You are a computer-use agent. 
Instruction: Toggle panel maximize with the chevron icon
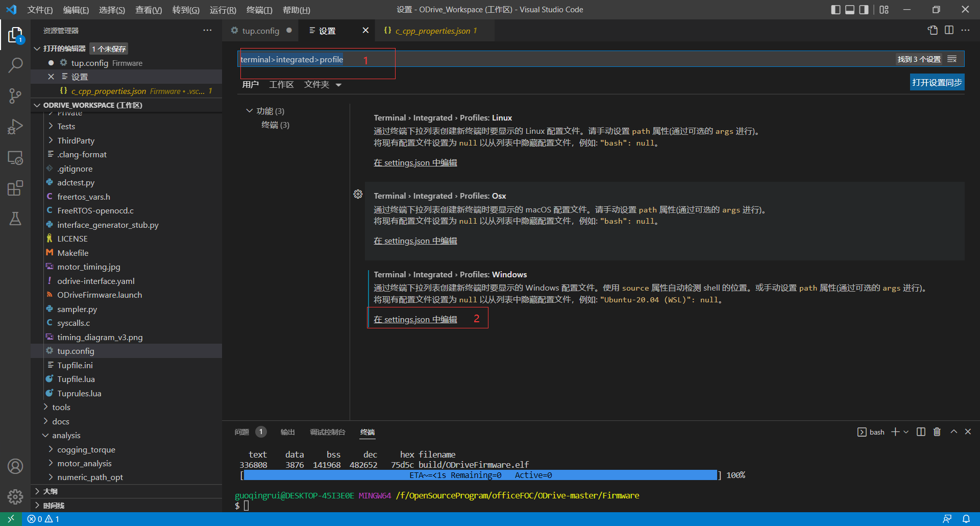(952, 432)
